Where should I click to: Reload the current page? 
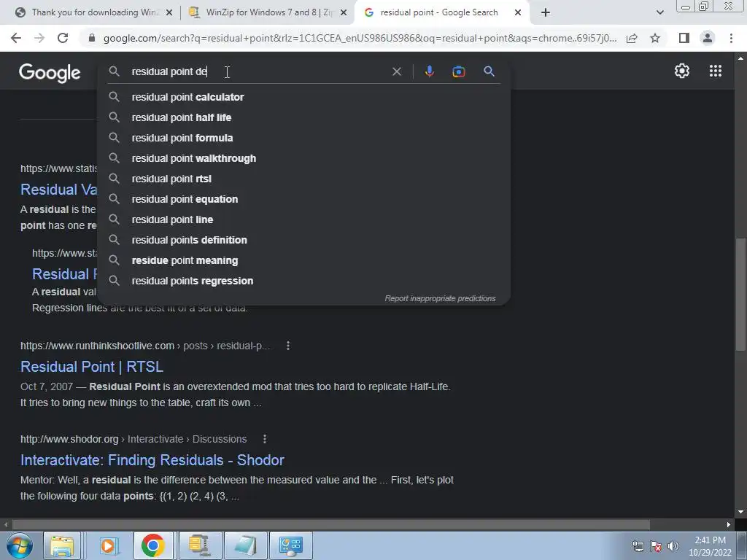pyautogui.click(x=63, y=38)
